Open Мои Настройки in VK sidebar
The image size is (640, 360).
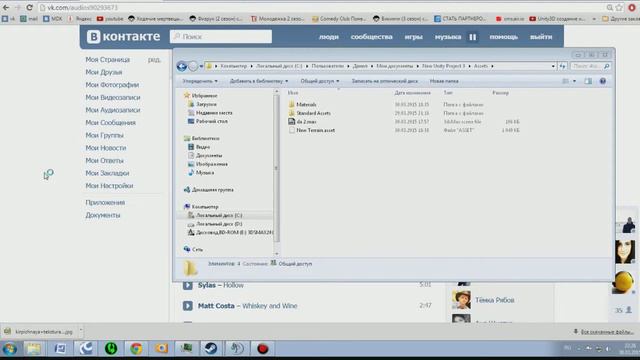[x=109, y=186]
